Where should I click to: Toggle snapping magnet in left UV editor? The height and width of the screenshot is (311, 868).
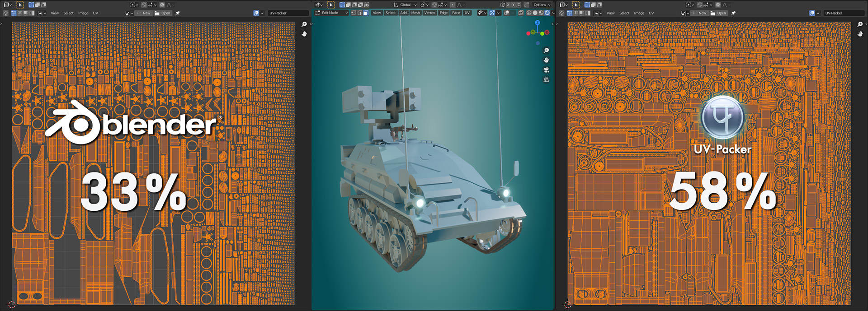[144, 5]
